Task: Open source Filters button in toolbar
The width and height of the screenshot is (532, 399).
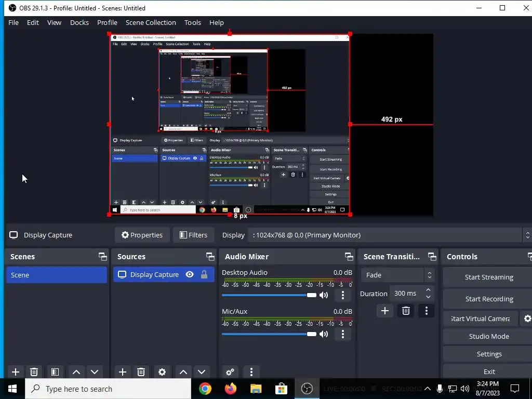Action: [x=193, y=235]
